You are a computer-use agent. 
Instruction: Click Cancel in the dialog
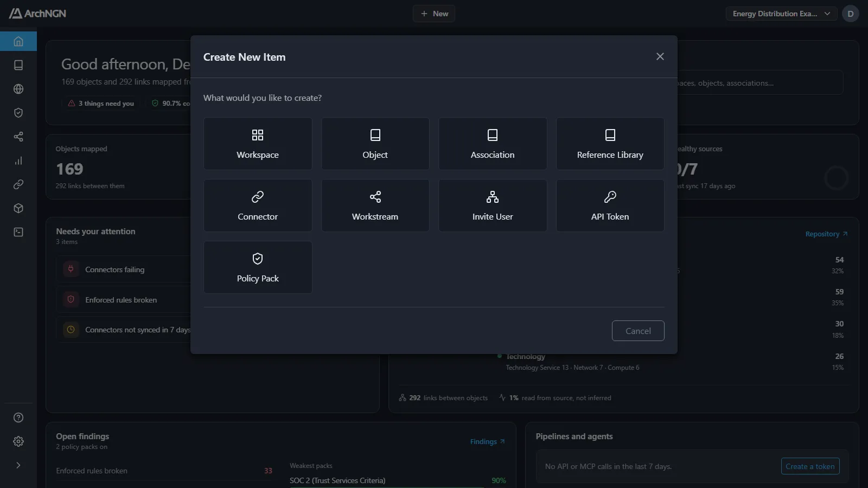638,331
